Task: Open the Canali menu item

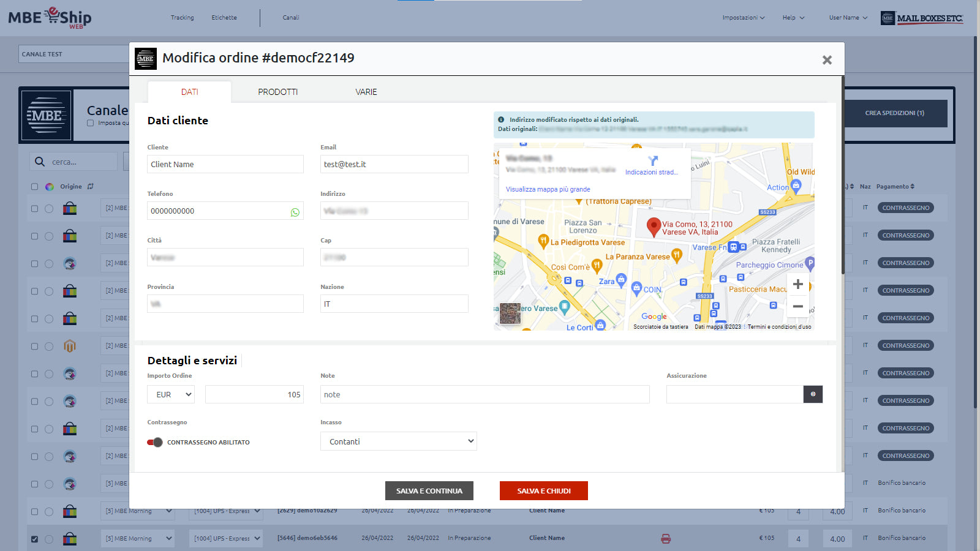Action: tap(291, 18)
